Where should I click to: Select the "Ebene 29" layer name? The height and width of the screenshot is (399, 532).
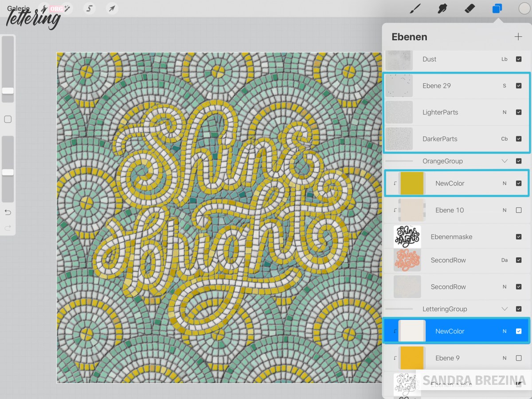pyautogui.click(x=437, y=86)
